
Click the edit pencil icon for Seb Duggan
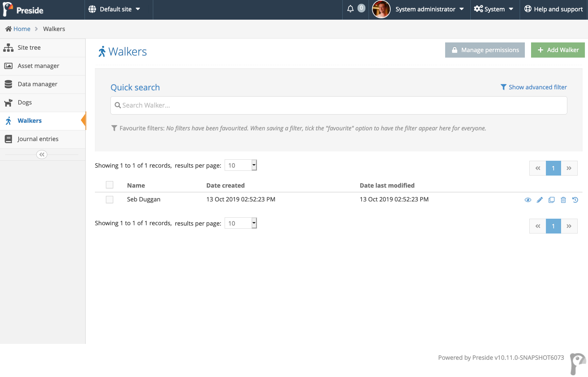click(540, 200)
